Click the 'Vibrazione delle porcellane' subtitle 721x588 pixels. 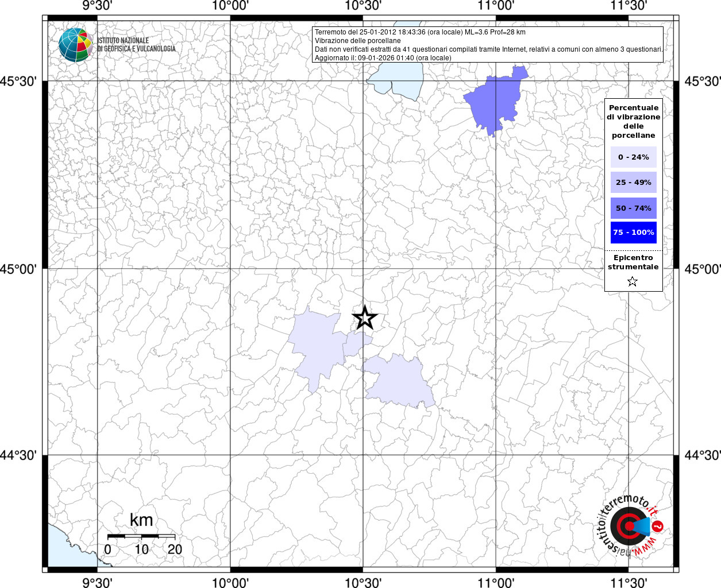coord(358,41)
